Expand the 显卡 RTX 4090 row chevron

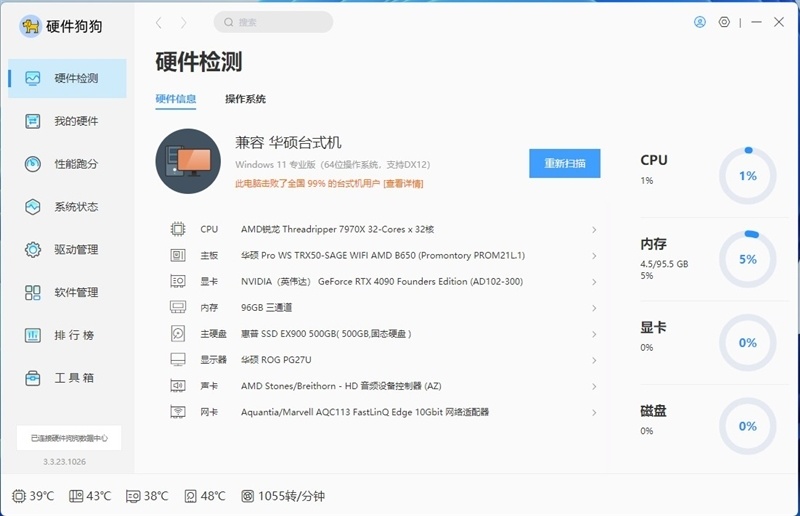point(594,282)
